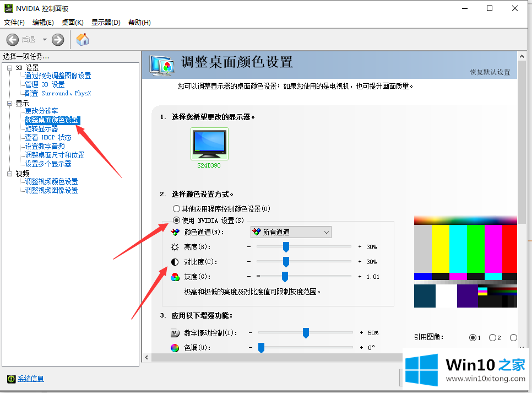Screen dimensions: 532x393
Task: Open the 显示器(D) menu
Action: pos(106,23)
